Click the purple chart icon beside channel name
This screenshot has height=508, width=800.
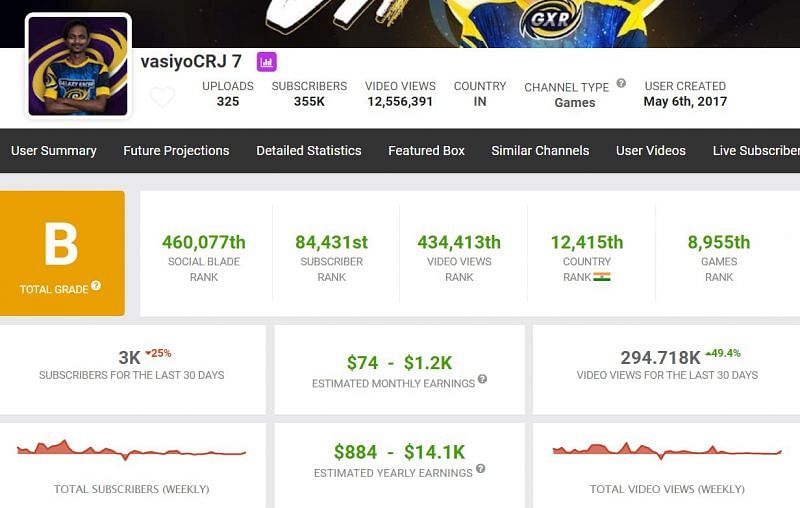(266, 62)
